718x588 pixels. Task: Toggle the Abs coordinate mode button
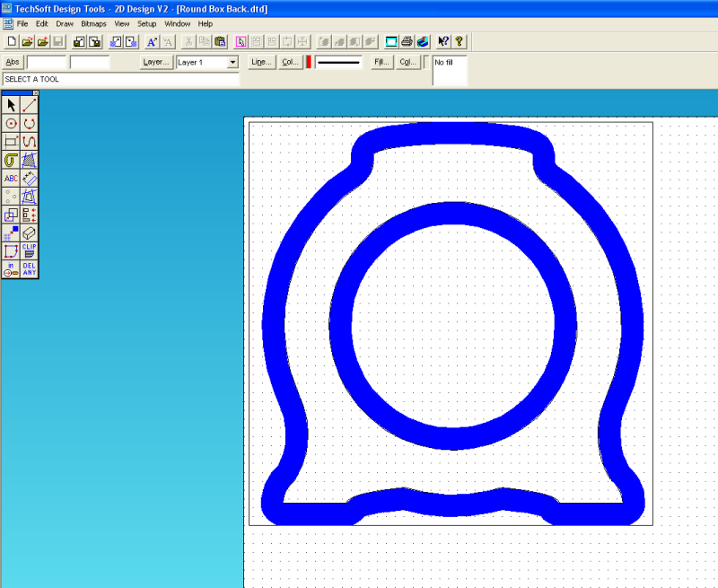[x=13, y=62]
